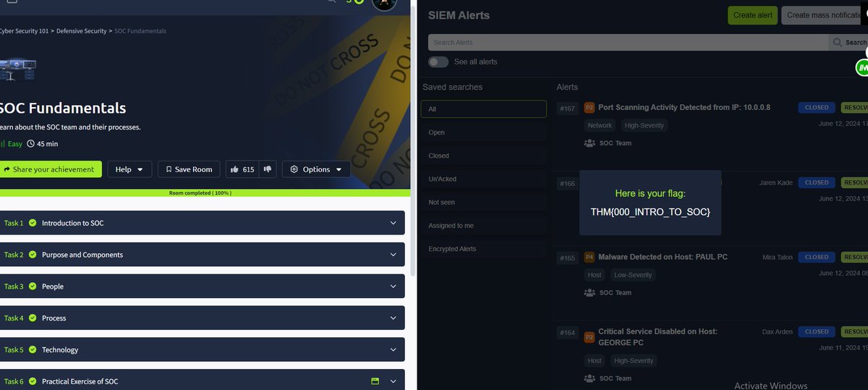Click the SOC Fundamentals room image

click(18, 69)
